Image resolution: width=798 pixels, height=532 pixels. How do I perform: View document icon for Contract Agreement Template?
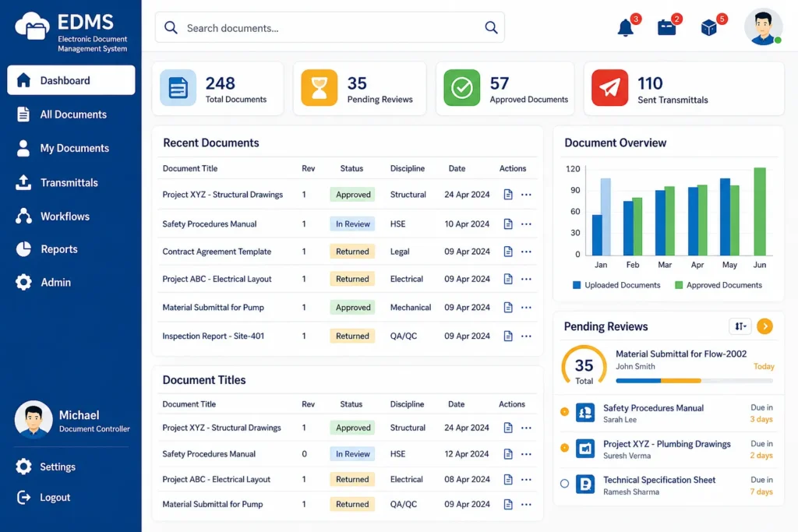coord(508,252)
